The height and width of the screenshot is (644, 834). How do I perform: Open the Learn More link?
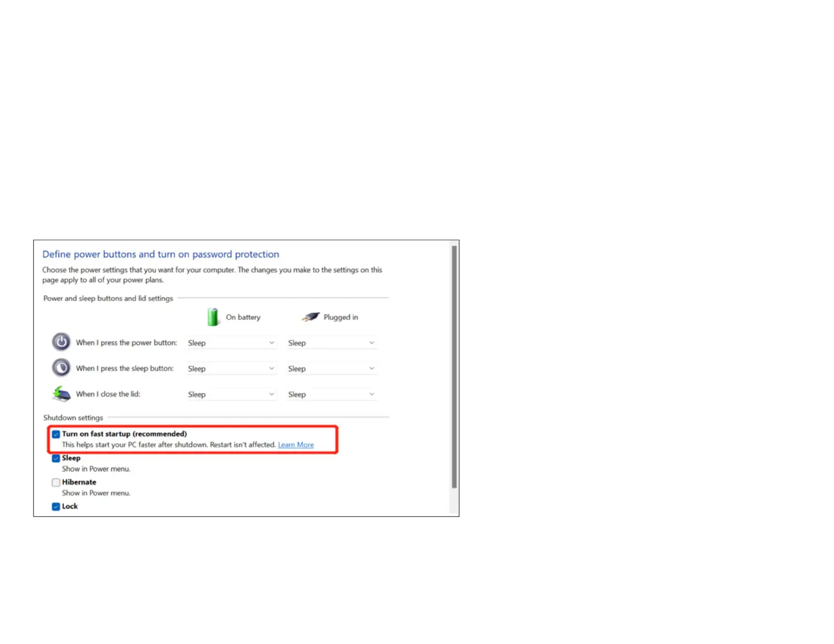pyautogui.click(x=295, y=445)
